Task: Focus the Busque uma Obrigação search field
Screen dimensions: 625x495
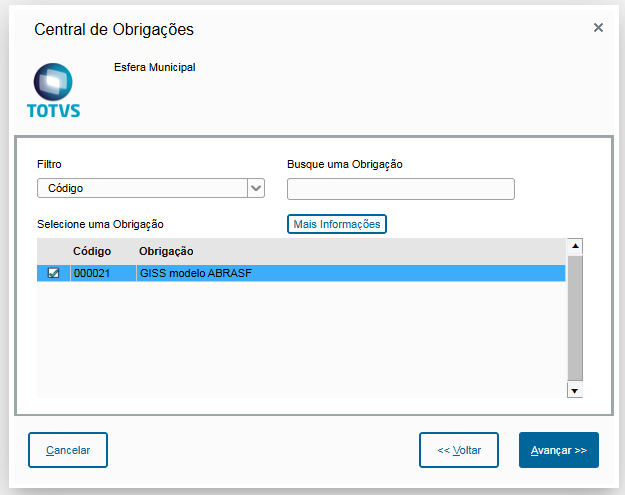Action: (x=401, y=189)
